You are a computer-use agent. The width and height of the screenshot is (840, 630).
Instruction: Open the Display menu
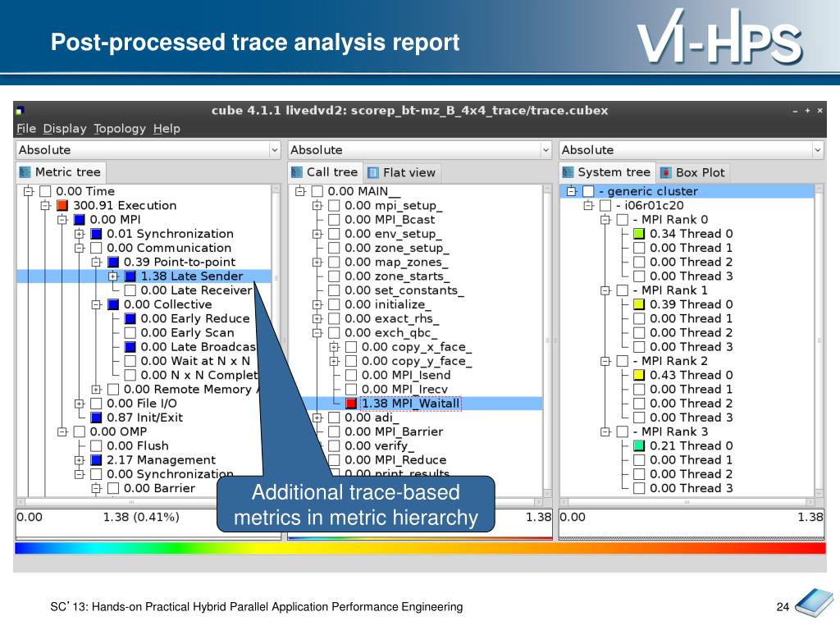click(65, 129)
